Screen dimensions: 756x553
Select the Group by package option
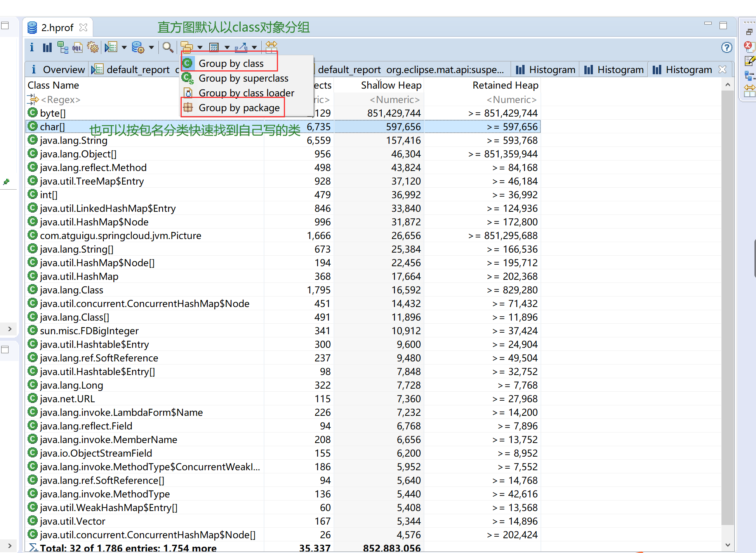coord(240,108)
